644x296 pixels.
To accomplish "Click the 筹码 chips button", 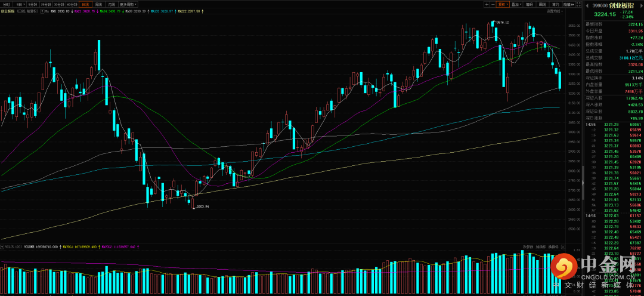I will (x=530, y=5).
